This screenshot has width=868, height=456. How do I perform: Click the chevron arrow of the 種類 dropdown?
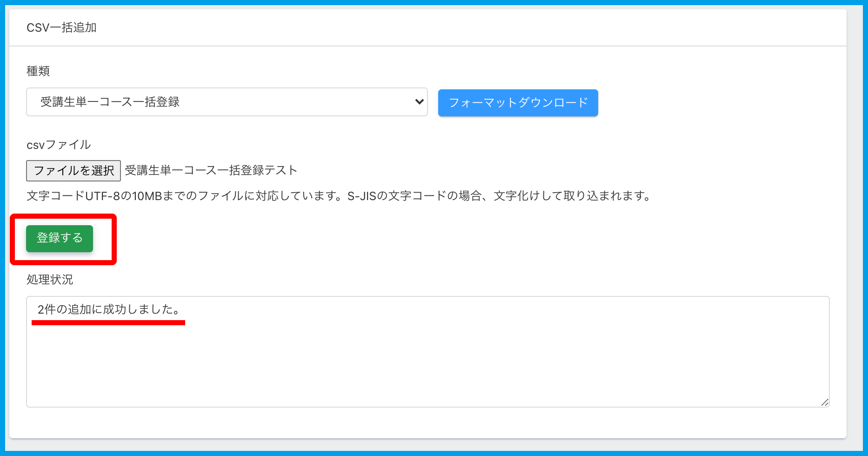[419, 102]
